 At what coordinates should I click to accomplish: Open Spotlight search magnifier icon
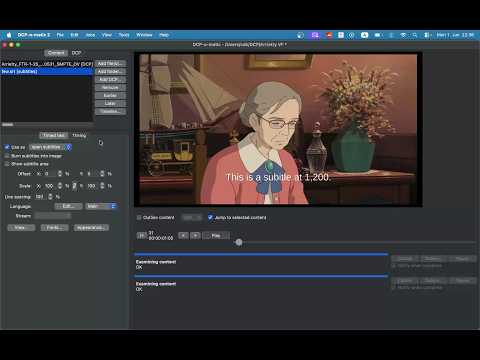[x=415, y=35]
